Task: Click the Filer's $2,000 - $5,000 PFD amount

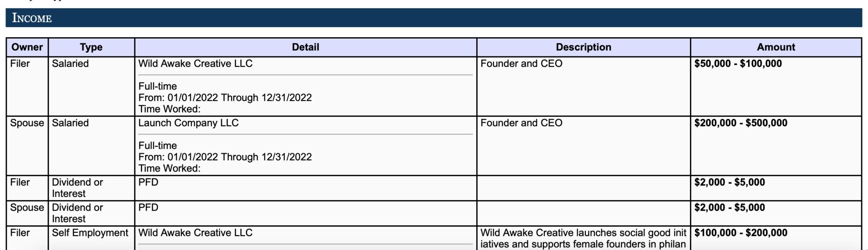Action: [729, 182]
